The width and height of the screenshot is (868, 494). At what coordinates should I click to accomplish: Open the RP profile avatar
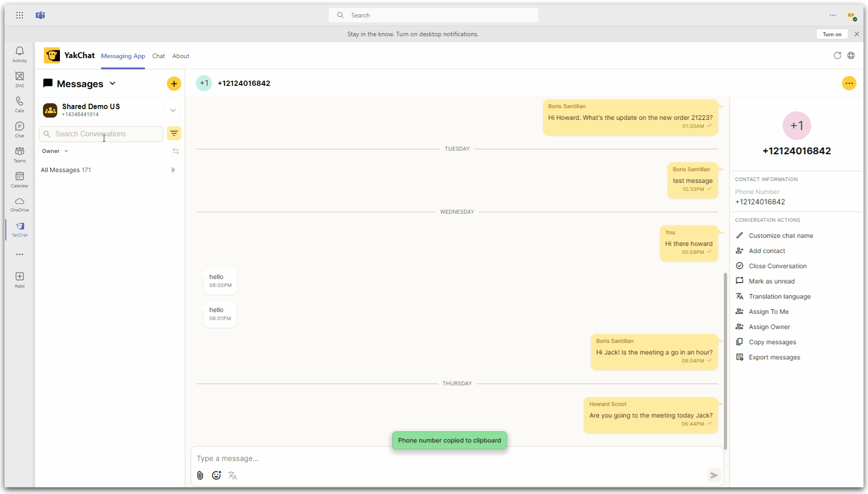(x=851, y=15)
